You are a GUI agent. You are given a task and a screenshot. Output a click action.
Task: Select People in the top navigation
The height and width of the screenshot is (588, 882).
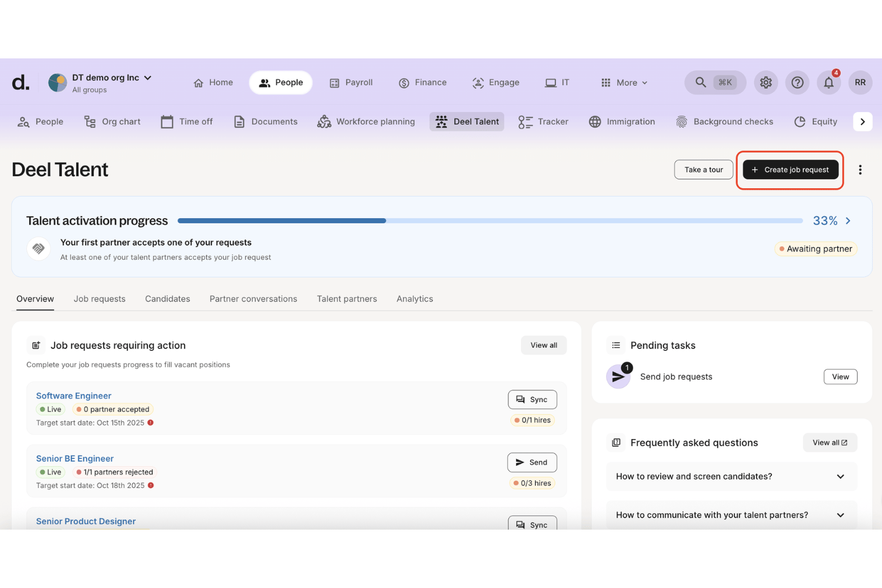coord(281,83)
